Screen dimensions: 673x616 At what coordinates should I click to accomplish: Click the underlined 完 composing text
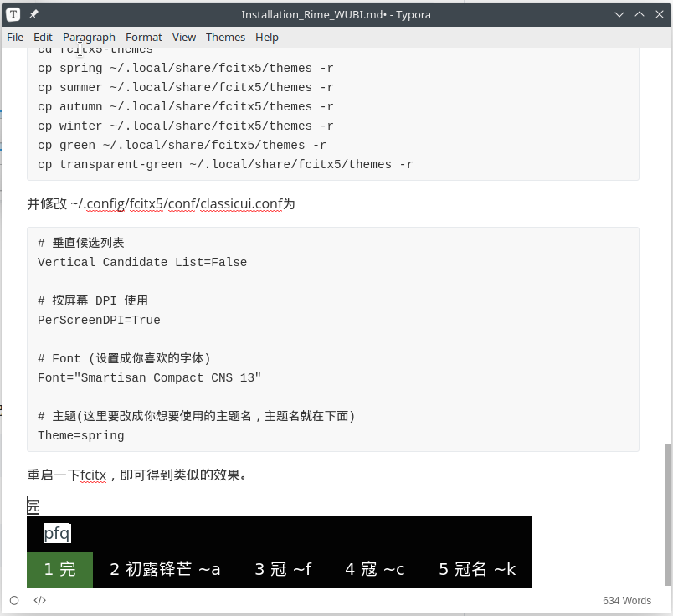(33, 506)
